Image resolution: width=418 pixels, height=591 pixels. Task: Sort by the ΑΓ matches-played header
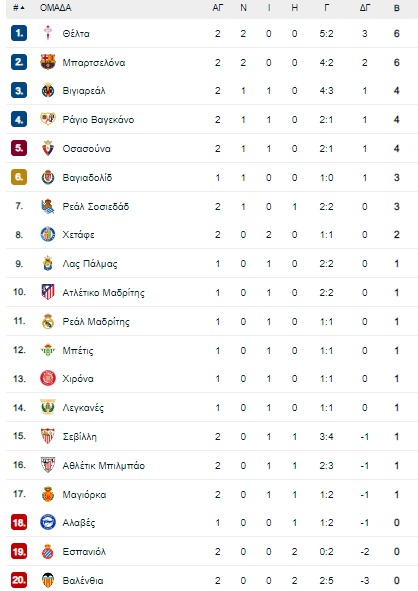217,8
